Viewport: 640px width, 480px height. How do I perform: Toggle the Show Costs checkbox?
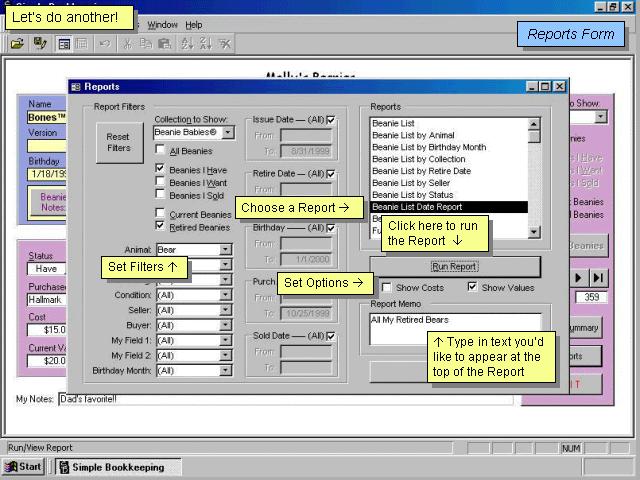click(387, 288)
